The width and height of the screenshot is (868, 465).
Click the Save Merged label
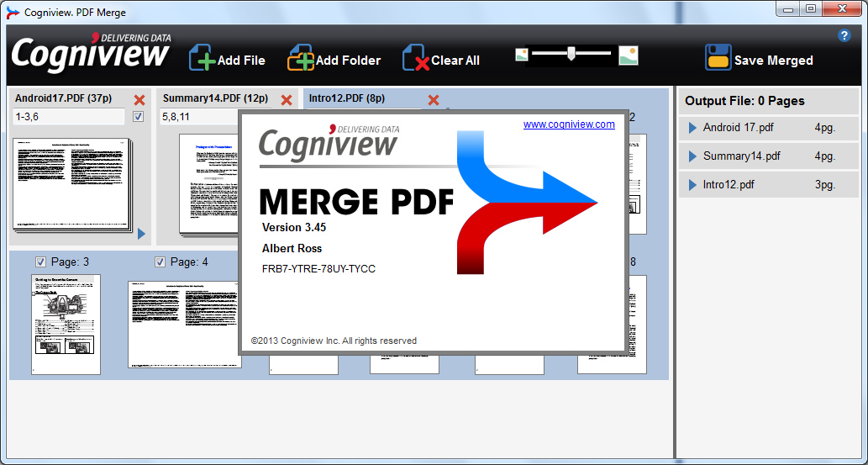773,61
